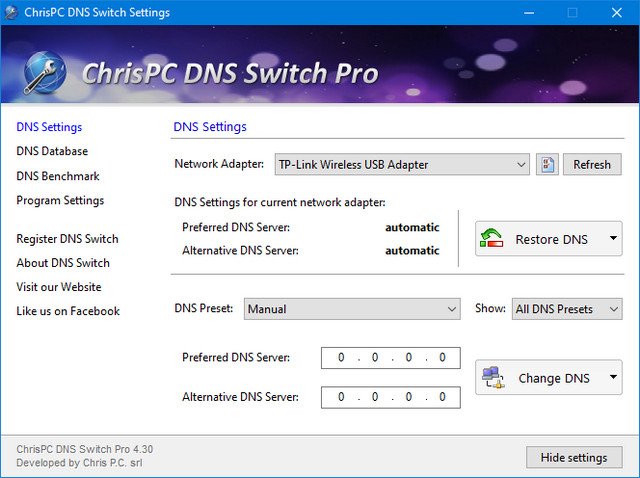
Task: Open the Show All DNS Presets dropdown
Action: pos(567,309)
